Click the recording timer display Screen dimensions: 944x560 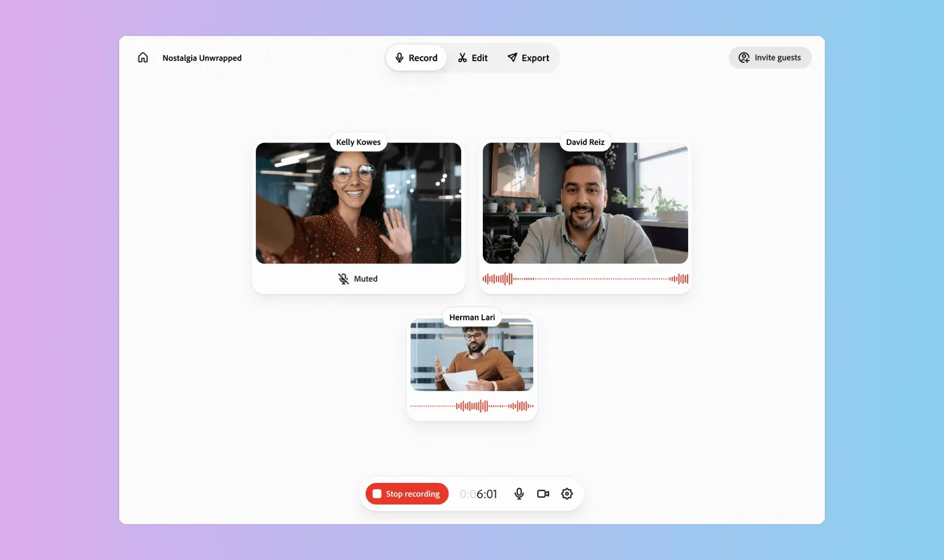[x=478, y=494]
